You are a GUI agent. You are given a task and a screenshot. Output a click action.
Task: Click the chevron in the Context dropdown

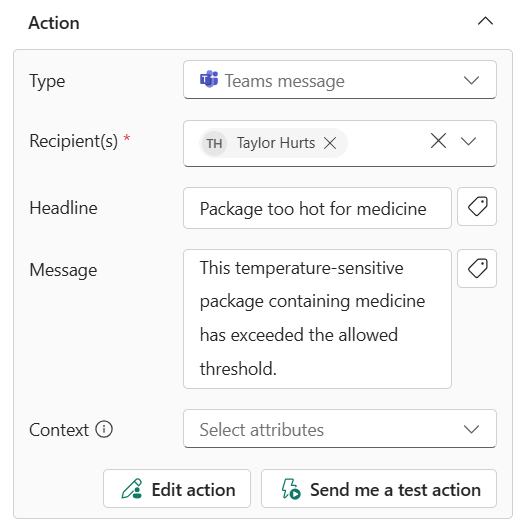471,429
